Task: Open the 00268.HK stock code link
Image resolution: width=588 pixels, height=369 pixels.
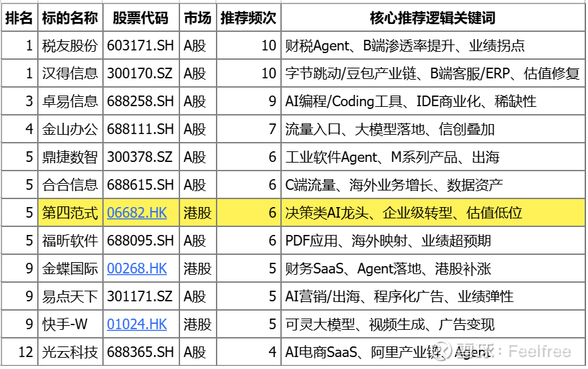Action: click(x=137, y=269)
